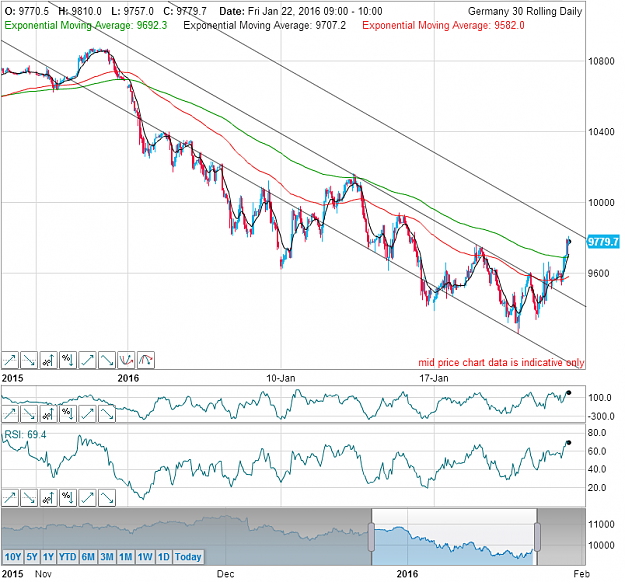
Task: Use the percent up-arrow tool in the oscillator panel
Action: [x=48, y=414]
